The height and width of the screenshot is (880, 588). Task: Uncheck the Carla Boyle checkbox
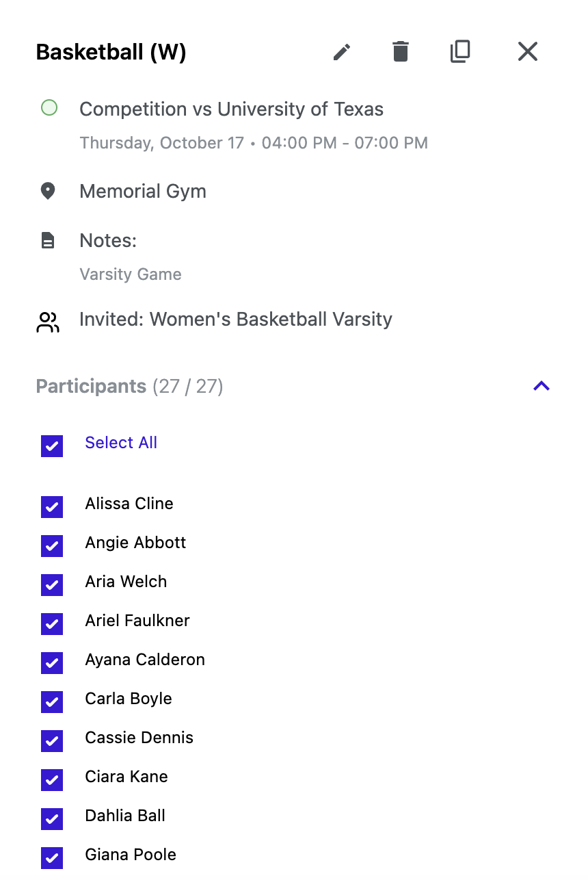pyautogui.click(x=52, y=702)
